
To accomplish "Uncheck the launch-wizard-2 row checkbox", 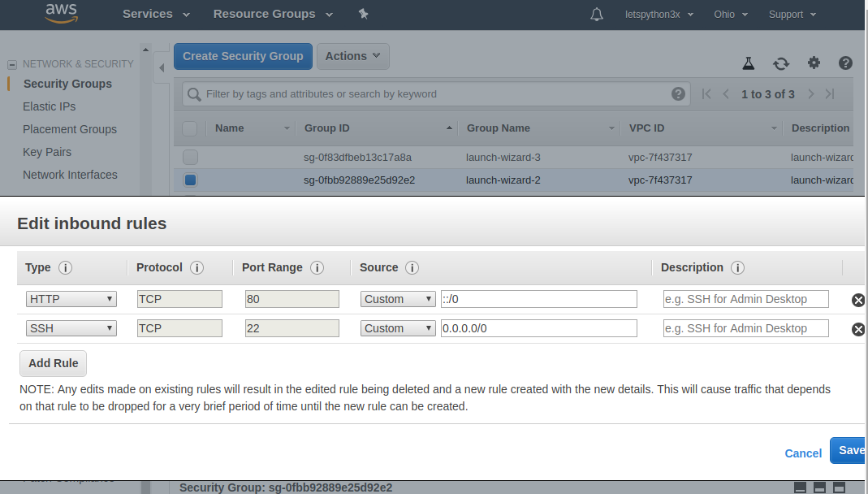I will point(190,180).
